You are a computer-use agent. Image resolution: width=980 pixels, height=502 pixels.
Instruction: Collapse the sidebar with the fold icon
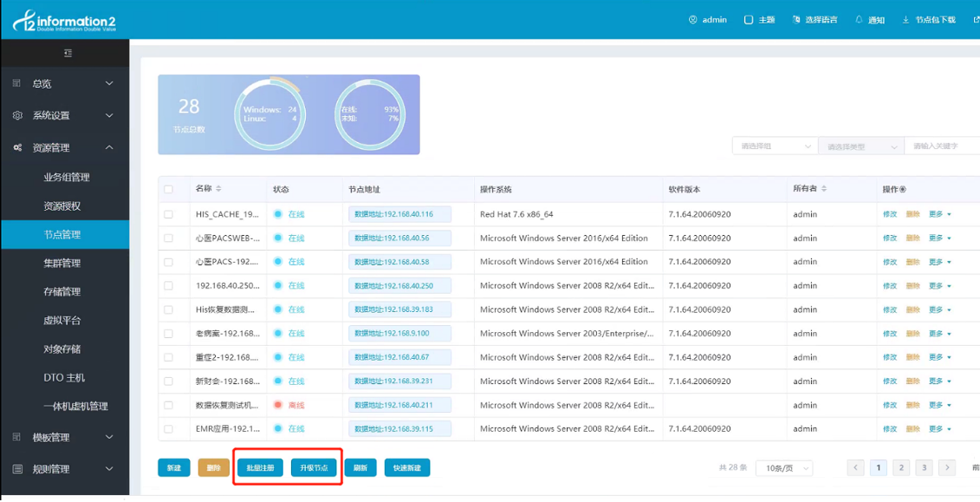coord(68,53)
